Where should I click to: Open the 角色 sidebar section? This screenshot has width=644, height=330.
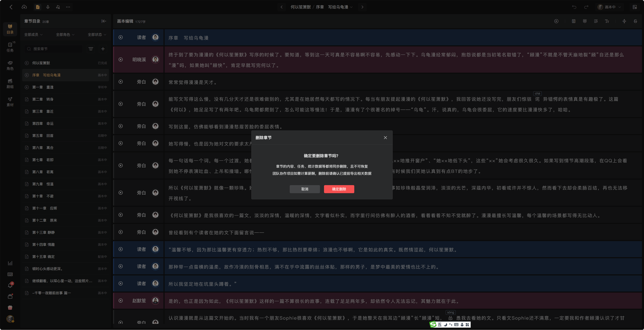pos(10,66)
